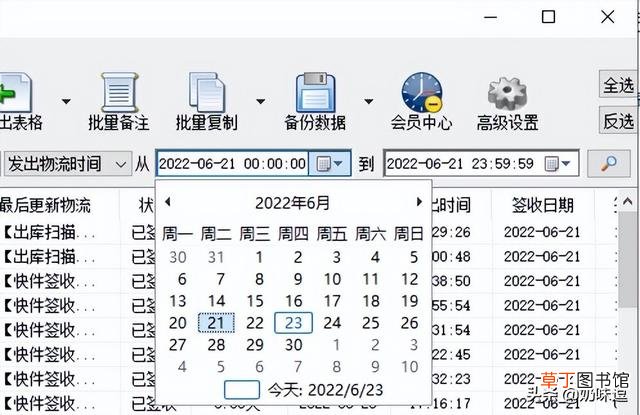Expand dropdown arrow next to 批量复制
Screen dimensions: 640x415
tap(260, 101)
